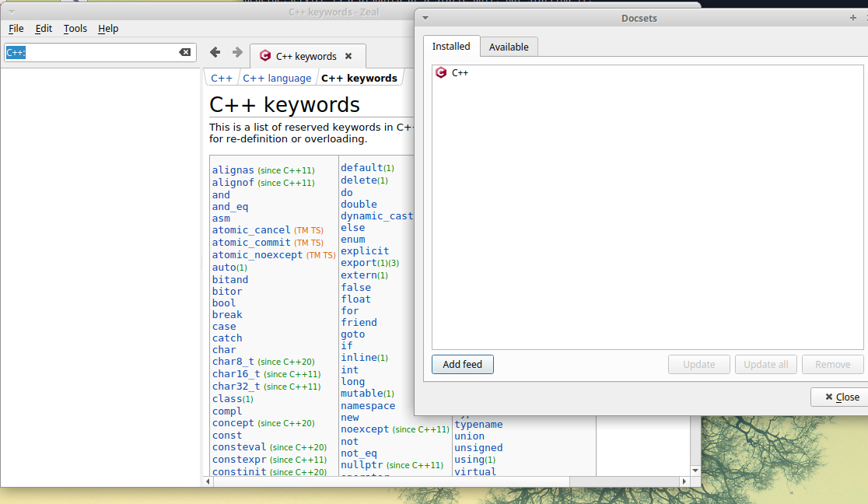Click inside the search input field

pyautogui.click(x=93, y=52)
